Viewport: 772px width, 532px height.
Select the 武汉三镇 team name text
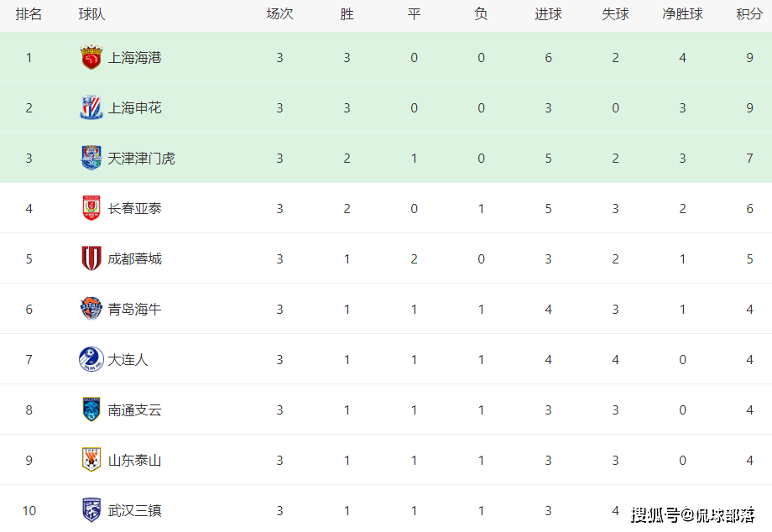pyautogui.click(x=134, y=510)
